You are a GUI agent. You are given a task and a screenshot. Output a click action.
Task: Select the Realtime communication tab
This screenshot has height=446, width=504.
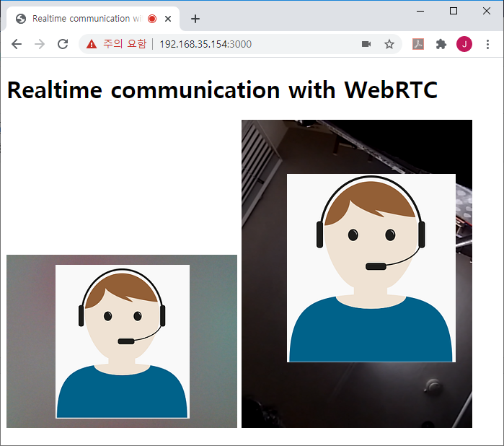click(x=93, y=19)
